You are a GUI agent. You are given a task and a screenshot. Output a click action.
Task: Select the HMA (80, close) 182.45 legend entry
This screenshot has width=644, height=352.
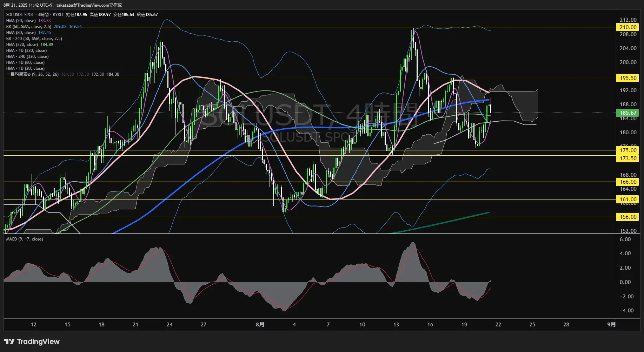pyautogui.click(x=28, y=33)
